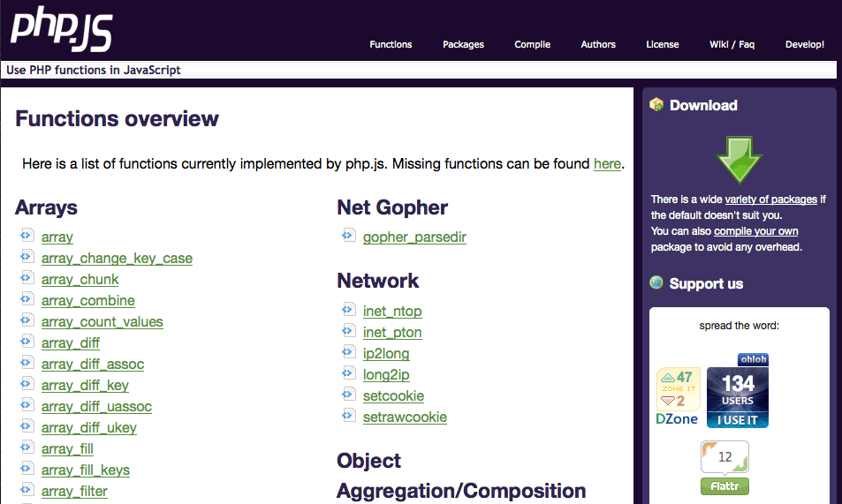Click the green download arrow icon
Image resolution: width=842 pixels, height=504 pixels.
click(739, 160)
